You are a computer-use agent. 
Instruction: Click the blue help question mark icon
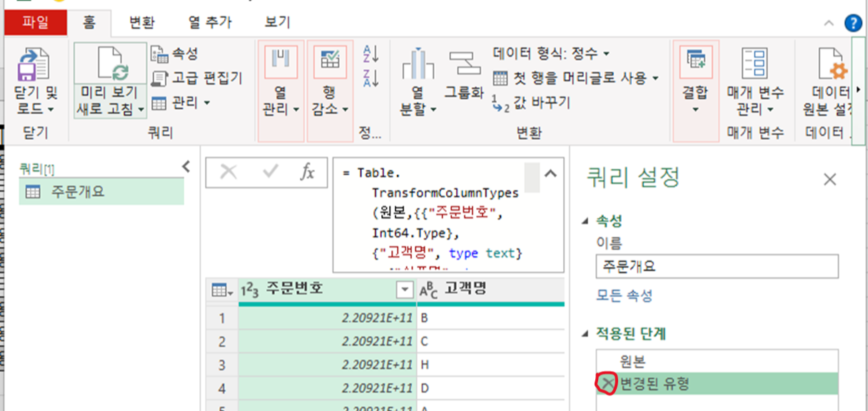[853, 23]
